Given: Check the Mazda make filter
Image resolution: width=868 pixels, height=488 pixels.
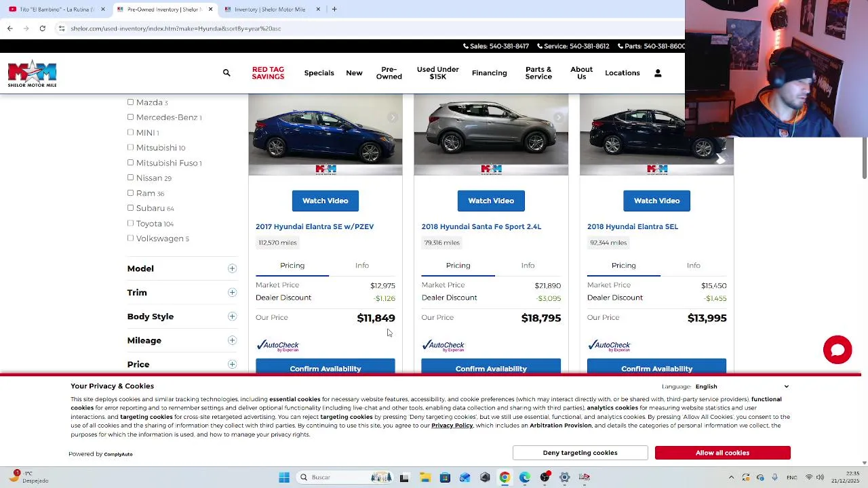Looking at the screenshot, I should point(130,102).
